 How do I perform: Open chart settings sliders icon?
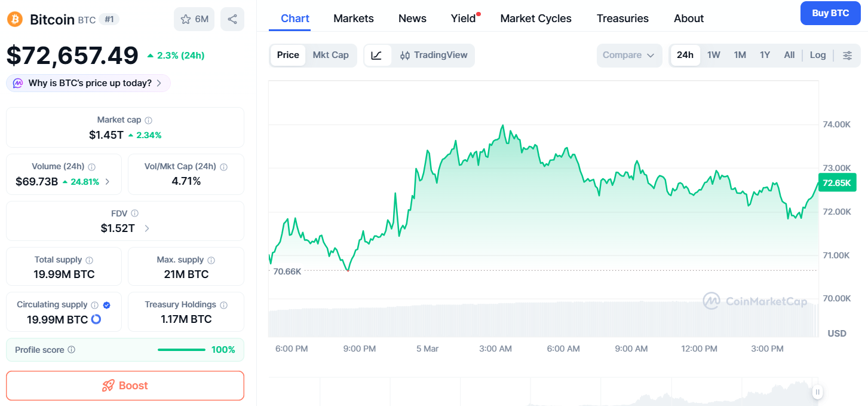[x=847, y=56]
